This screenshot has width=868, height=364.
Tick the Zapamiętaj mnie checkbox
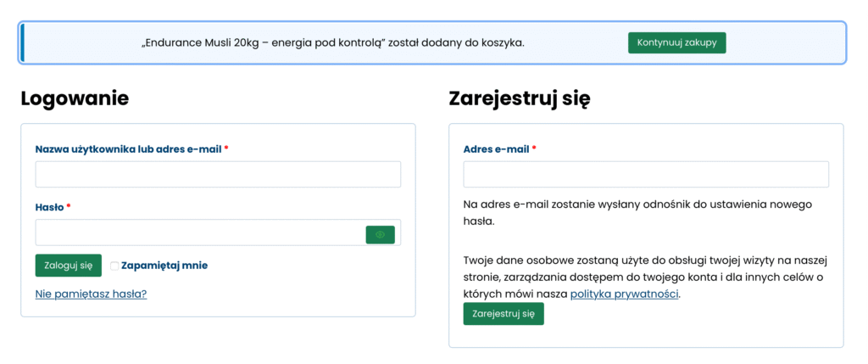tap(114, 266)
